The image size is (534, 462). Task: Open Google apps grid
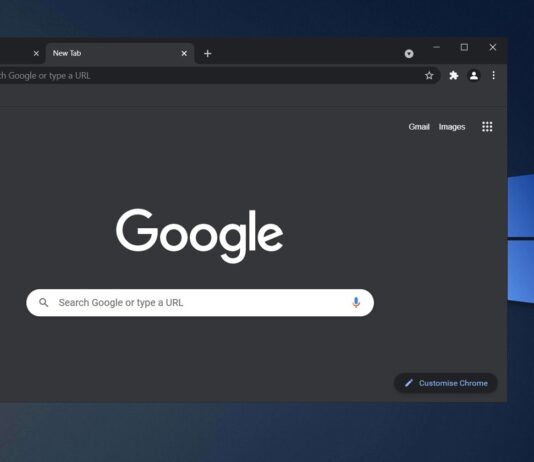pyautogui.click(x=487, y=127)
